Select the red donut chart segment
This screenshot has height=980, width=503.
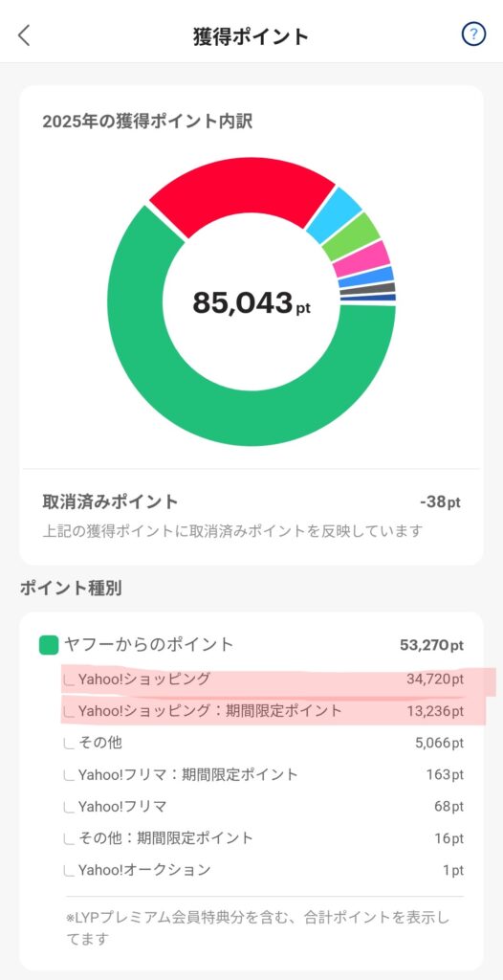[x=244, y=191]
